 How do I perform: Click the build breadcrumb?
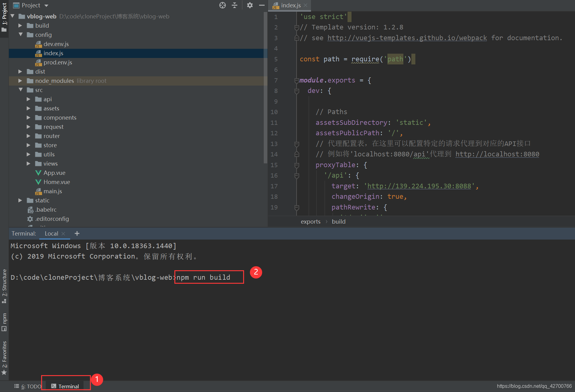pyautogui.click(x=339, y=221)
